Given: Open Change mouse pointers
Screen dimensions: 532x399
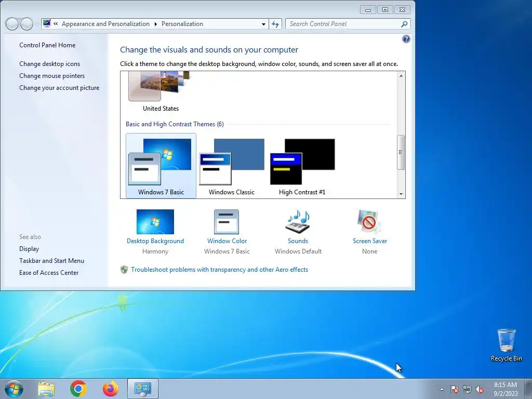Looking at the screenshot, I should (52, 76).
